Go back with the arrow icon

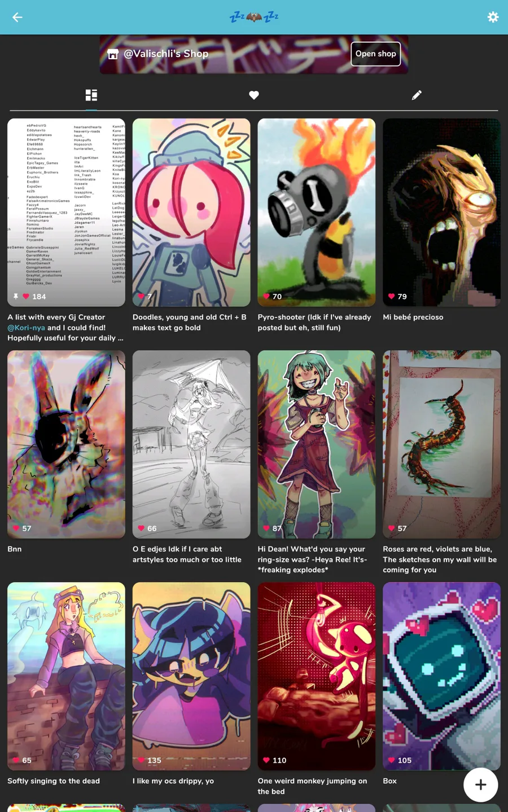[x=17, y=17]
